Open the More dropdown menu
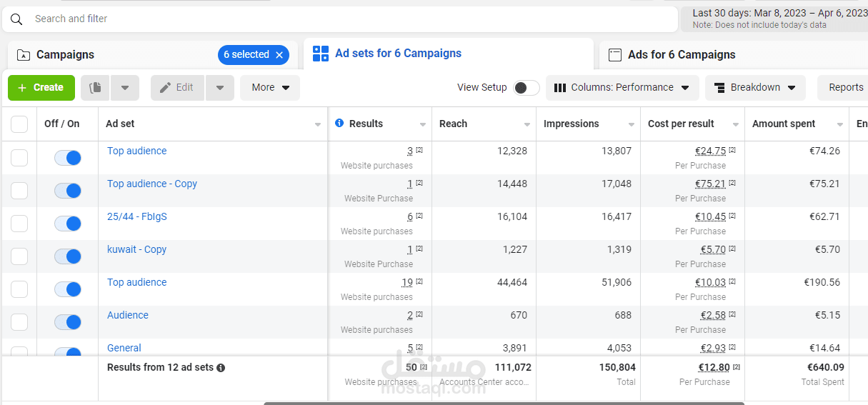Screen dimensions: 868x405 pos(270,88)
